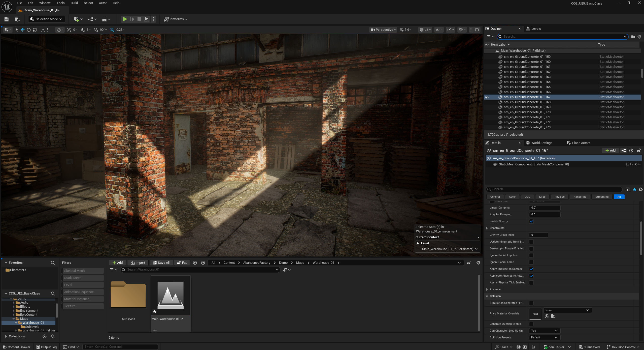Hide sm_en_GroundConcrete_01_167 using the eye icon
This screenshot has width=644, height=350.
[x=487, y=97]
